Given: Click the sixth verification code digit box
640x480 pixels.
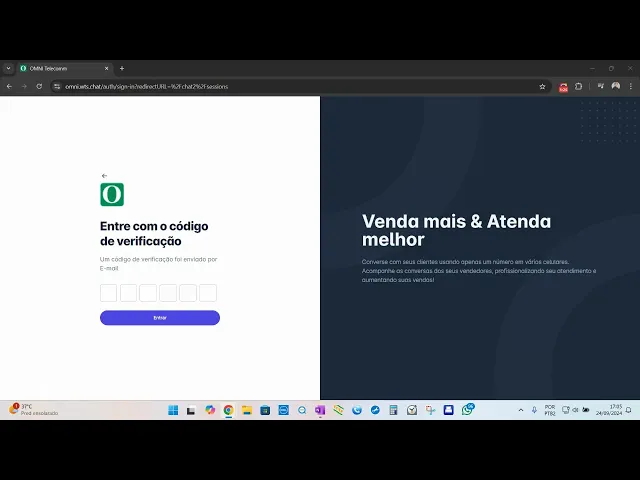Looking at the screenshot, I should pyautogui.click(x=208, y=293).
